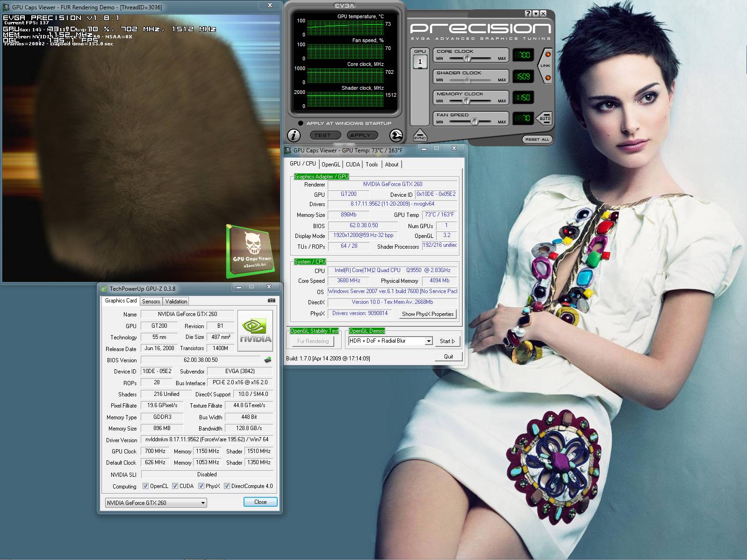Image resolution: width=747 pixels, height=560 pixels.
Task: Adjust the Fan Speed slider handle
Action: (x=474, y=122)
